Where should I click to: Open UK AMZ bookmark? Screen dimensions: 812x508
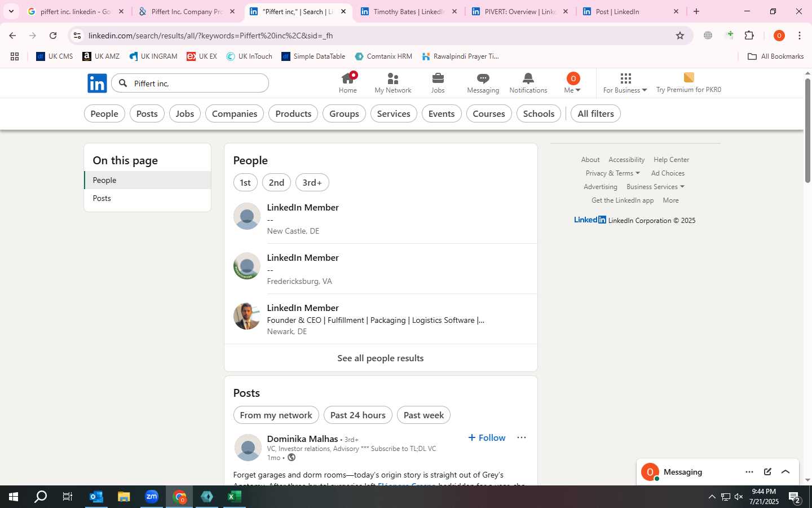101,56
